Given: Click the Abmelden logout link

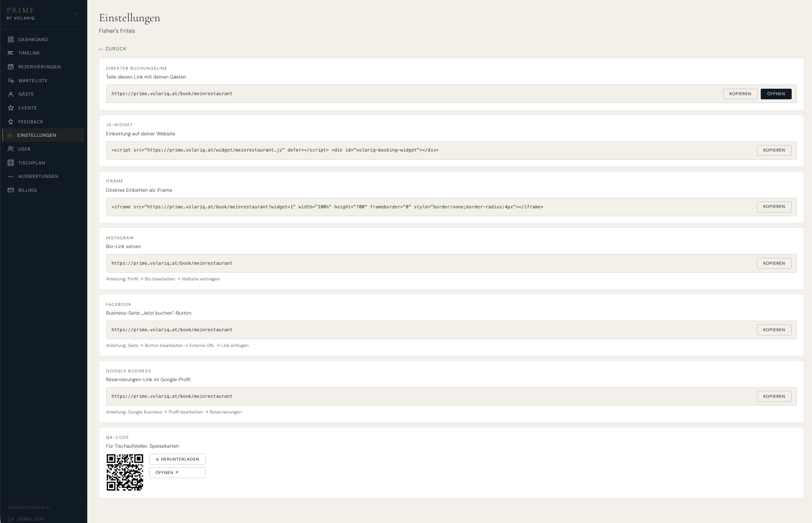Looking at the screenshot, I should (26, 519).
